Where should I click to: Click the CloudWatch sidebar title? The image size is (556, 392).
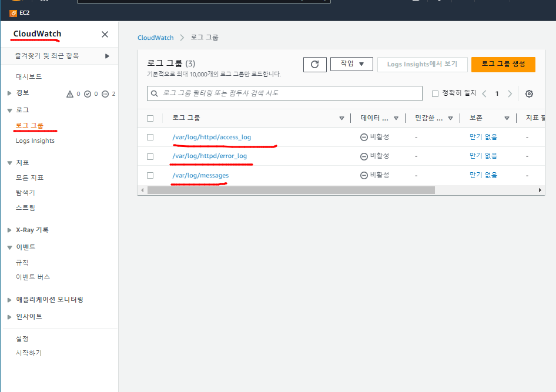pyautogui.click(x=37, y=33)
